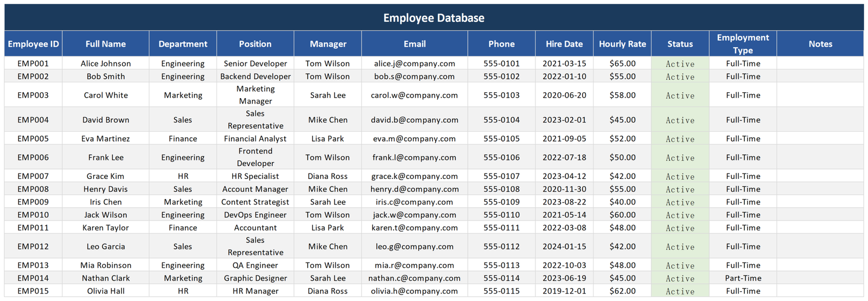Select the QA Engineer position cell
Screen dimensions: 868x301
pyautogui.click(x=256, y=265)
